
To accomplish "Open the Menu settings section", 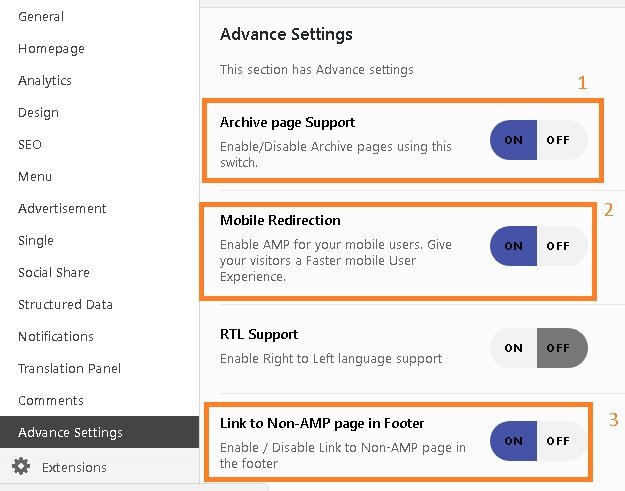I will tap(35, 177).
